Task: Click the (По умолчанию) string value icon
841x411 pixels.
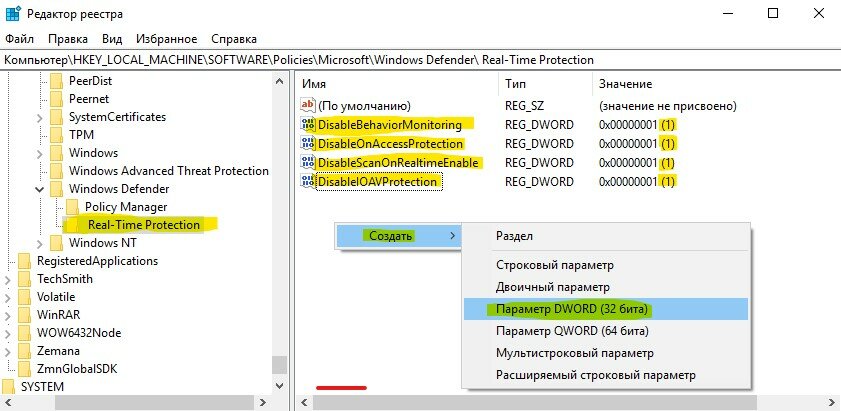Action: pos(308,106)
